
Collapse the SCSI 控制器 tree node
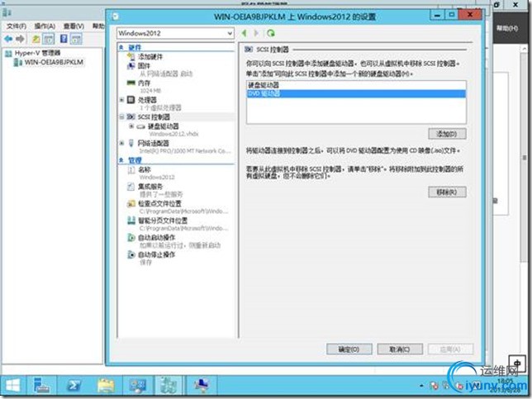(121, 116)
